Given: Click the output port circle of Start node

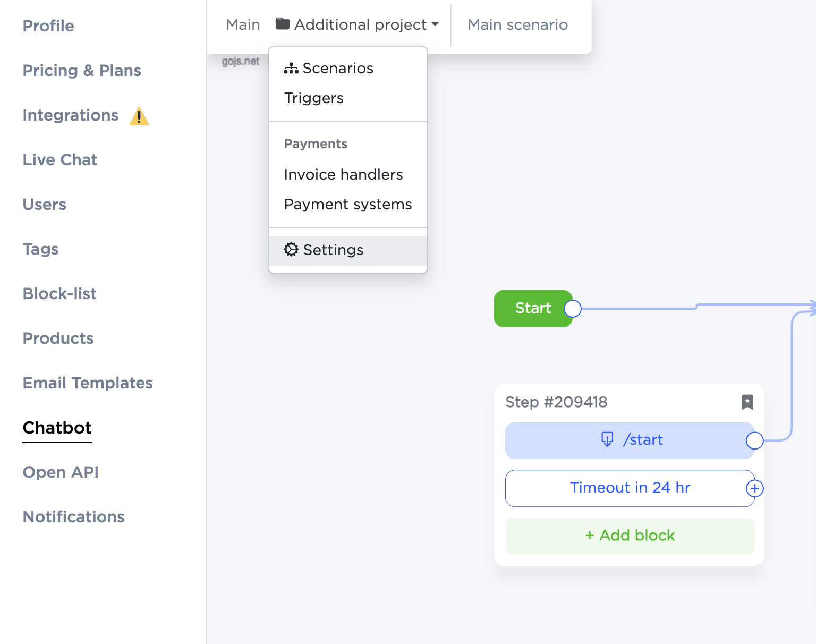Looking at the screenshot, I should pos(573,309).
